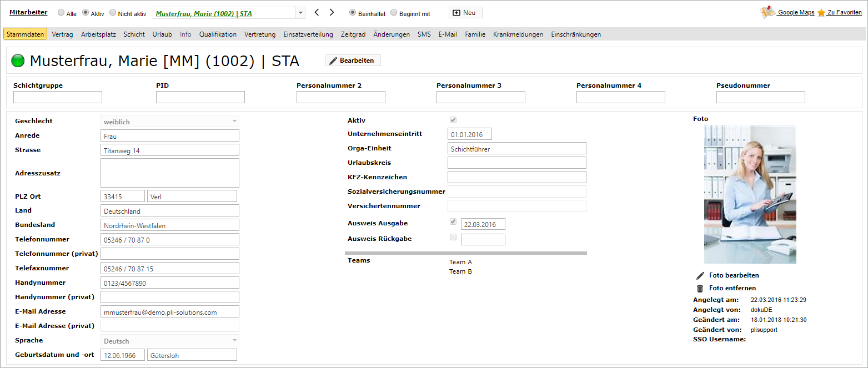The image size is (868, 368).
Task: Open the Vertretung tab
Action: (x=260, y=34)
